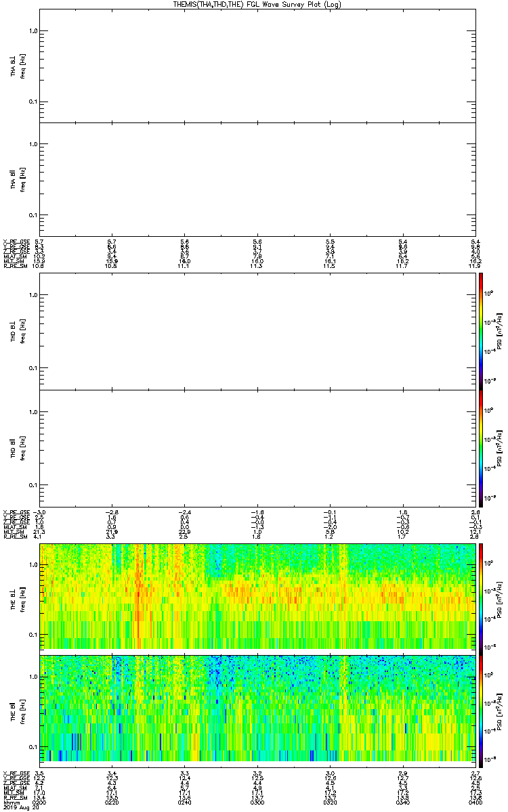The width and height of the screenshot is (508, 812).
Task: Click the '0.1' frequency tick of THE BII panel
Action: click(33, 746)
